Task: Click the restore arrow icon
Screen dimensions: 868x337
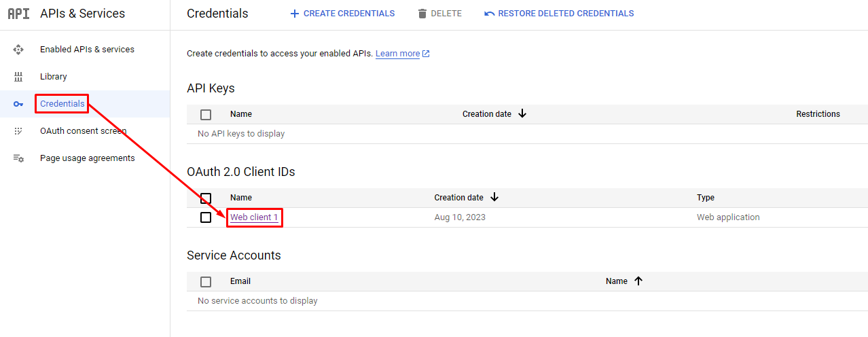Action: (x=489, y=14)
